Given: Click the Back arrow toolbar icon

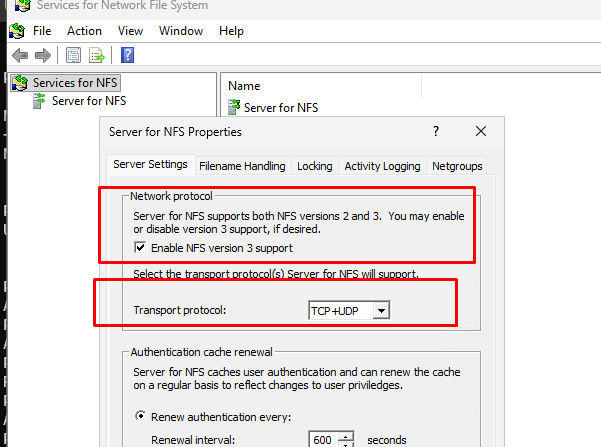Looking at the screenshot, I should (20, 55).
